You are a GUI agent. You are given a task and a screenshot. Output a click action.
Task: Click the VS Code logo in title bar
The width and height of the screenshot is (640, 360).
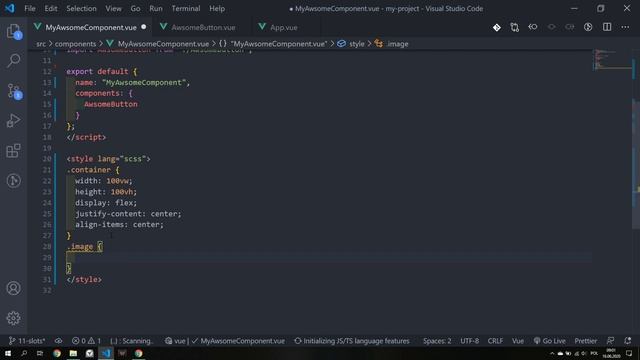[x=9, y=8]
